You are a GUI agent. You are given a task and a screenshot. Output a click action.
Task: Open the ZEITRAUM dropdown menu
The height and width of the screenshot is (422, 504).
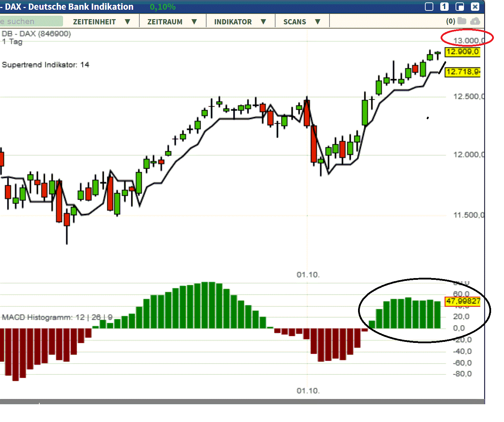tap(172, 22)
